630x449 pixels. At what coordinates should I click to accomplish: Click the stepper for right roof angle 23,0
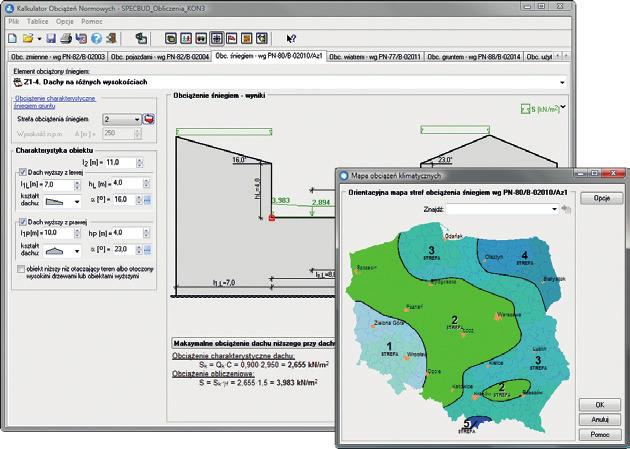139,249
